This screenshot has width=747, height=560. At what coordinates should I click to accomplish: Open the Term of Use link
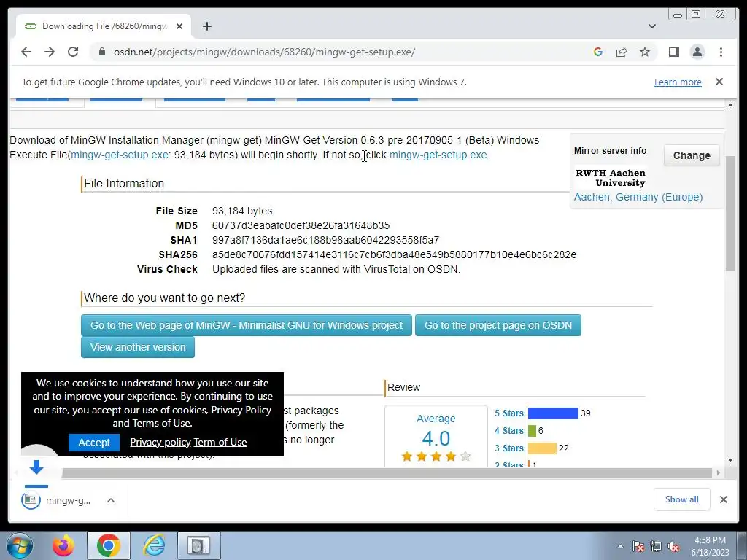(220, 443)
